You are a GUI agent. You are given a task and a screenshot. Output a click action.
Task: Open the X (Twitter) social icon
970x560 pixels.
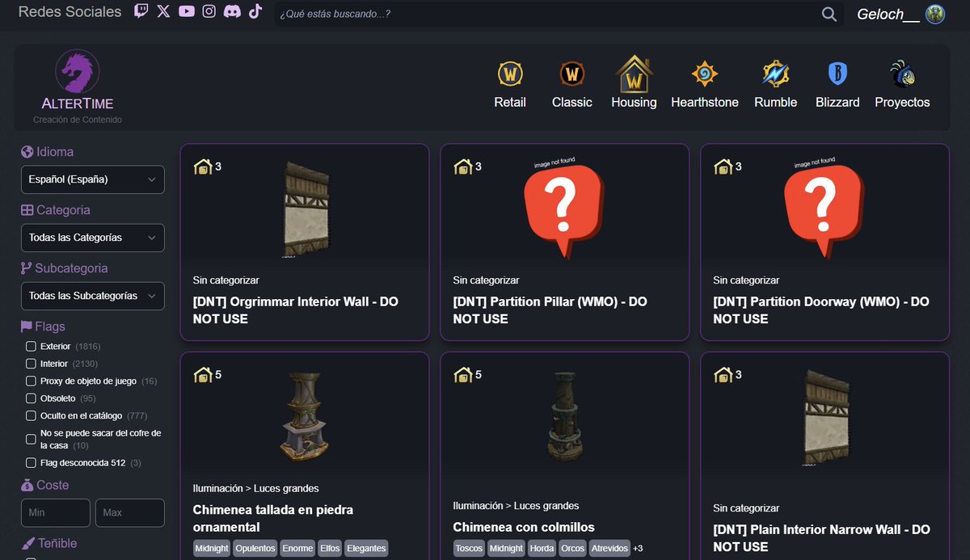pos(164,11)
